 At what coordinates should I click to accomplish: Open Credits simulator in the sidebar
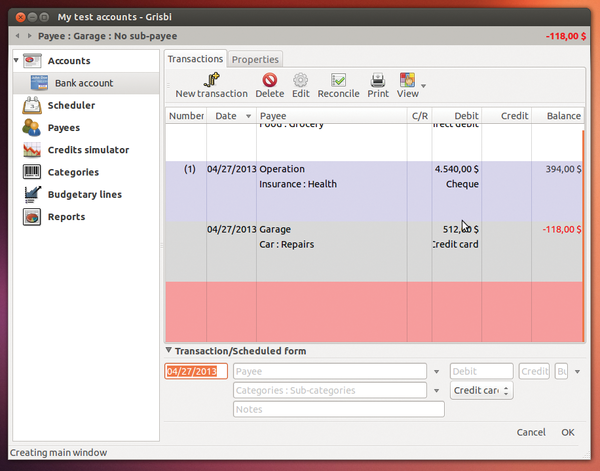point(88,150)
